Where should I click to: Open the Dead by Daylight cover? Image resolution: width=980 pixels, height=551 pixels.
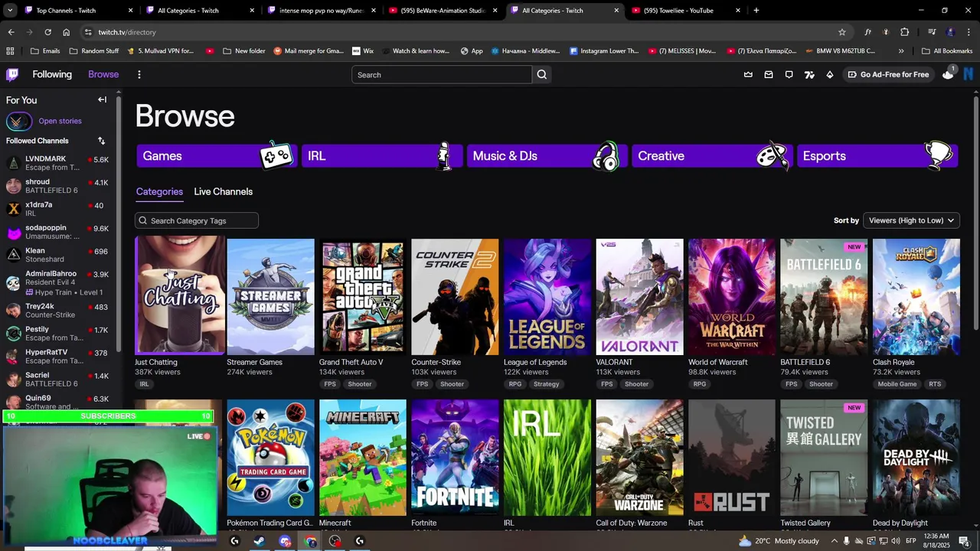[916, 458]
